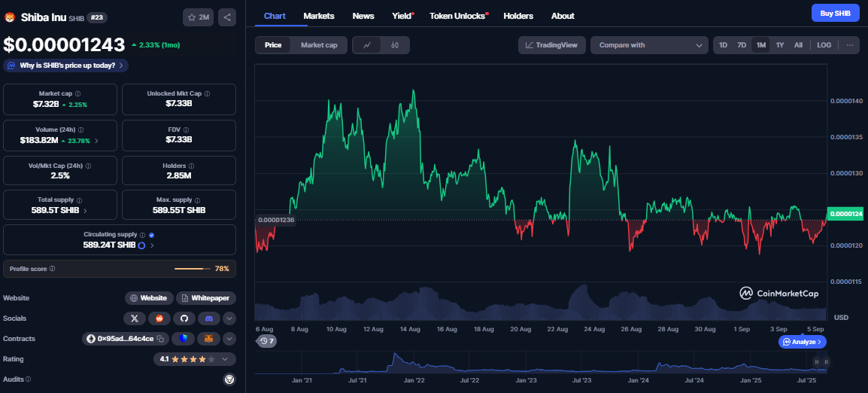Open the Yield tab
Image resolution: width=868 pixels, height=393 pixels.
coord(402,16)
